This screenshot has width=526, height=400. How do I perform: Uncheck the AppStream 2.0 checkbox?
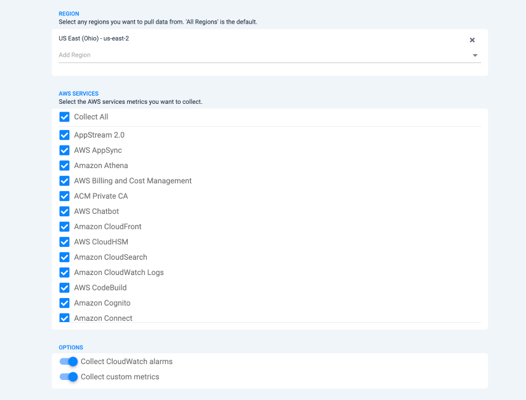(64, 135)
